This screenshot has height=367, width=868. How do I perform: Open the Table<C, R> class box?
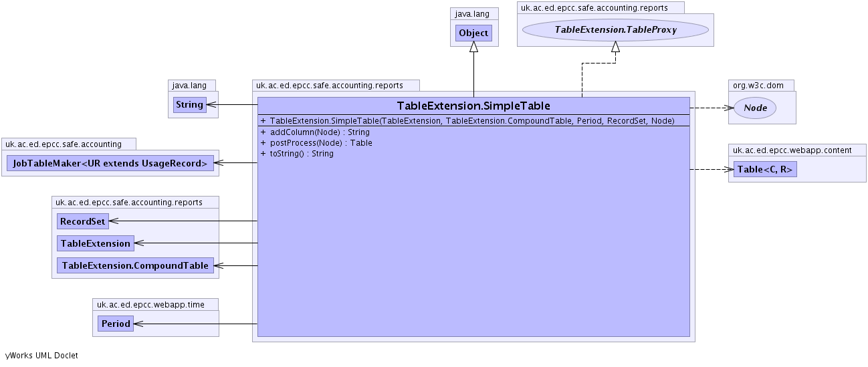764,170
